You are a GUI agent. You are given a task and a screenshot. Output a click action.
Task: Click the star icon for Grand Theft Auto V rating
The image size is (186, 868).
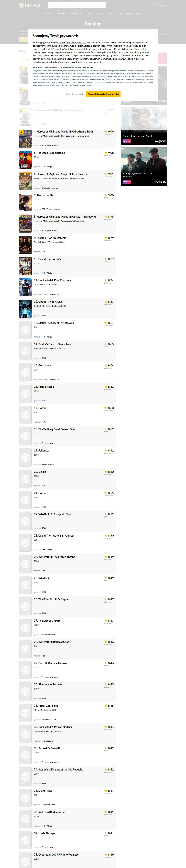(x=106, y=259)
